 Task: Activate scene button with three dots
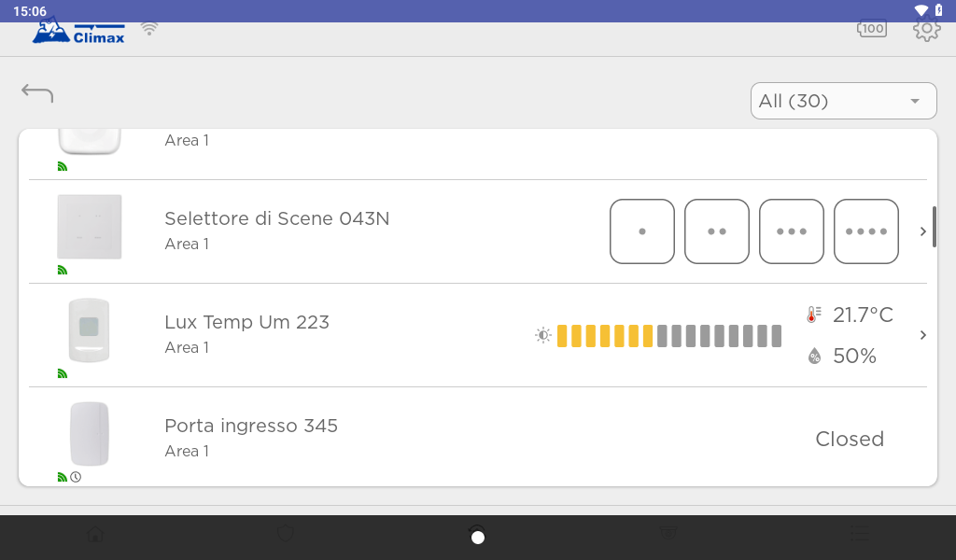point(792,231)
